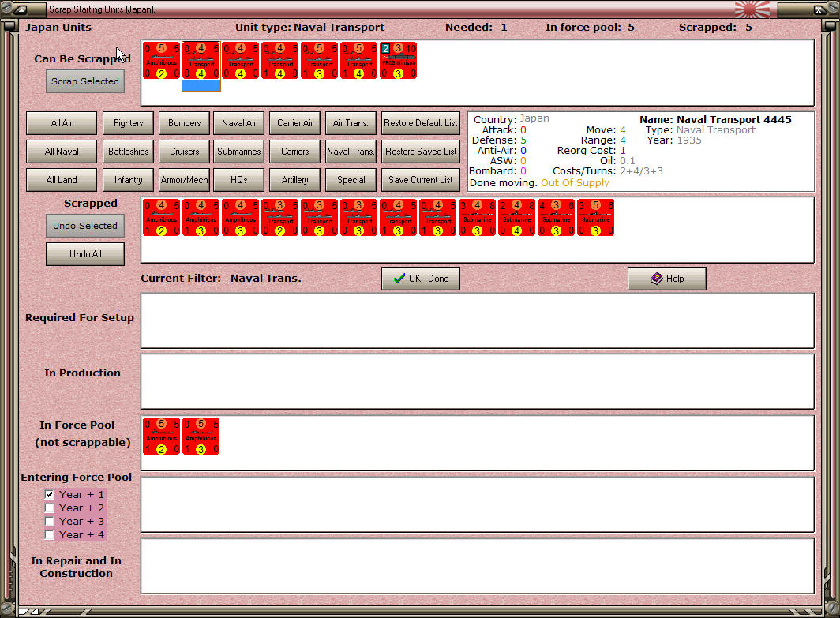Select the FROG Minisub unit counter

tap(399, 61)
